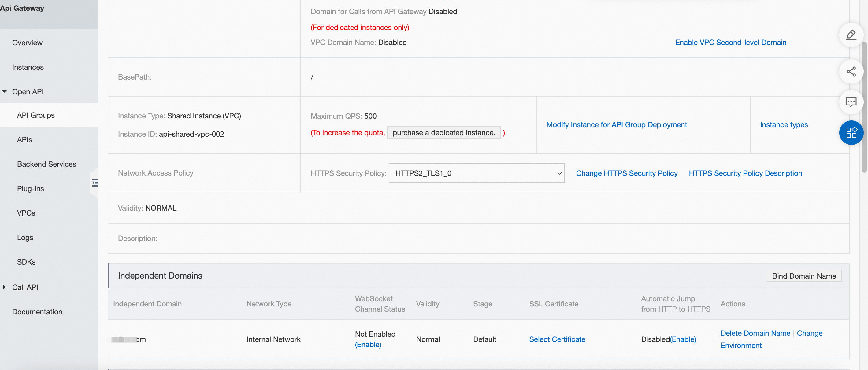The height and width of the screenshot is (370, 868).
Task: Expand the Call API menu arrow
Action: pos(4,287)
